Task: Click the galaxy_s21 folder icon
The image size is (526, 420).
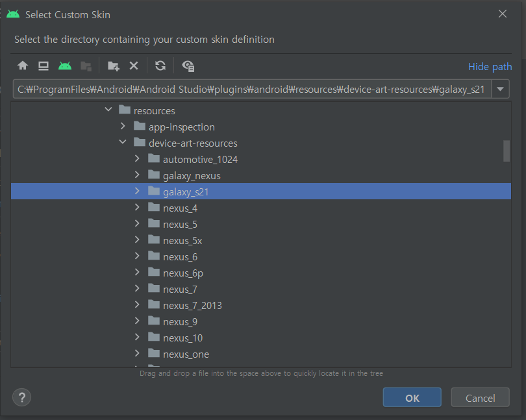Action: pyautogui.click(x=154, y=191)
